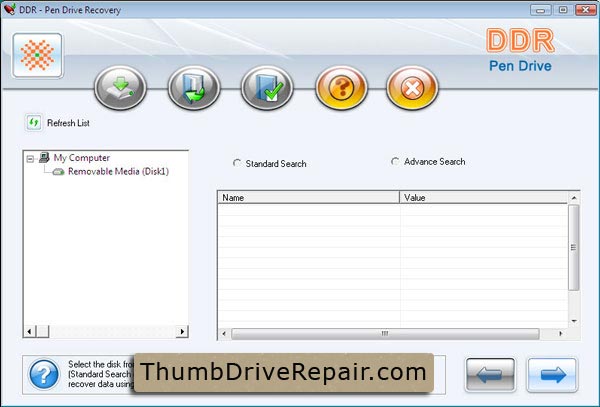Select My Computer in the tree

pos(82,158)
